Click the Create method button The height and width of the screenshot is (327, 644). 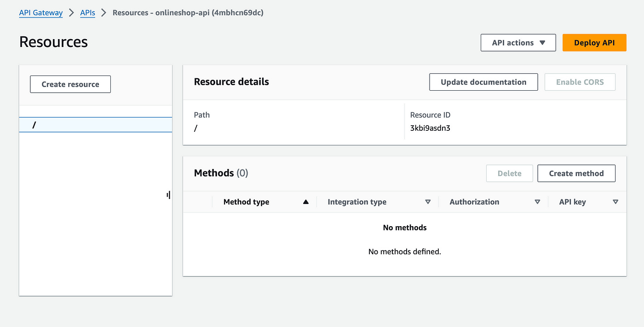click(x=576, y=173)
